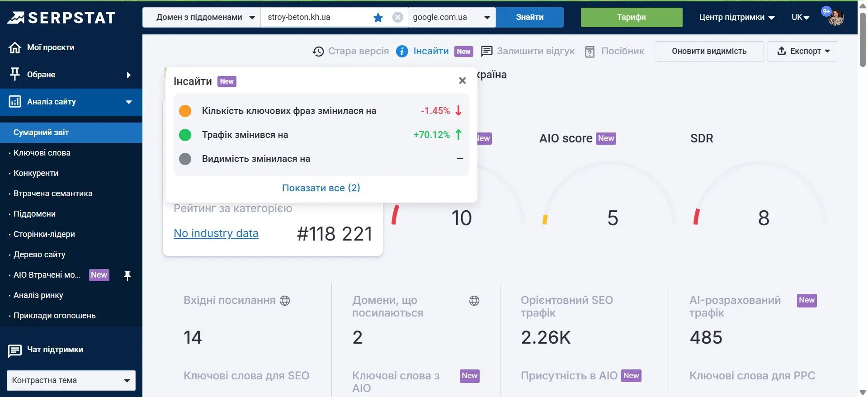Click the star favorite icon in domain field

(378, 18)
